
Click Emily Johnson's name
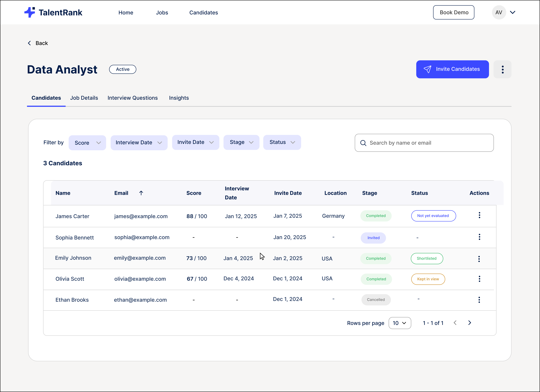point(73,258)
